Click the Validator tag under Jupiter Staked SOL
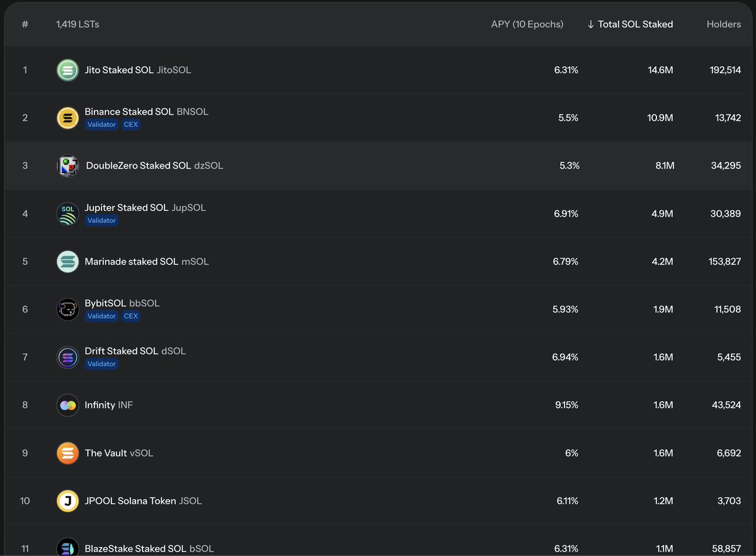 point(102,220)
